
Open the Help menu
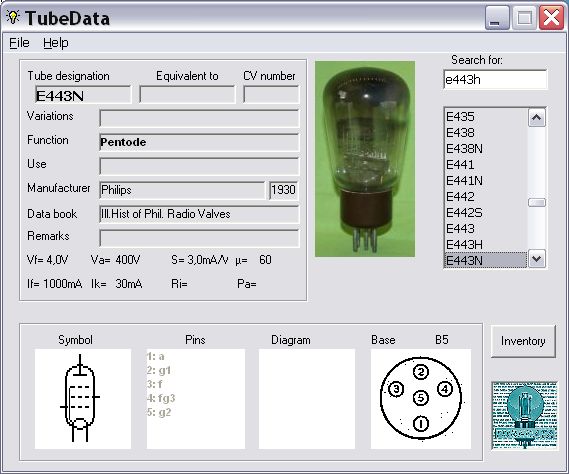[x=56, y=43]
